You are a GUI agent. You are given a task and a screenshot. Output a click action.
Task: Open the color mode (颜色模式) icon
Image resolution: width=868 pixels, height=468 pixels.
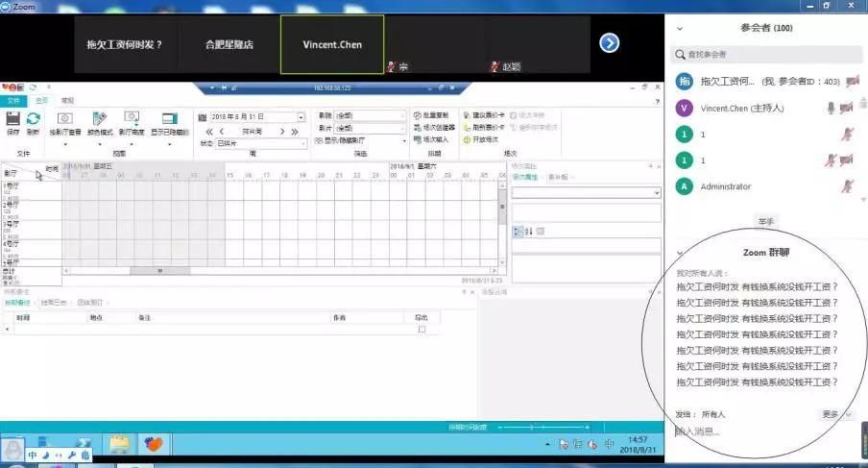coord(100,118)
